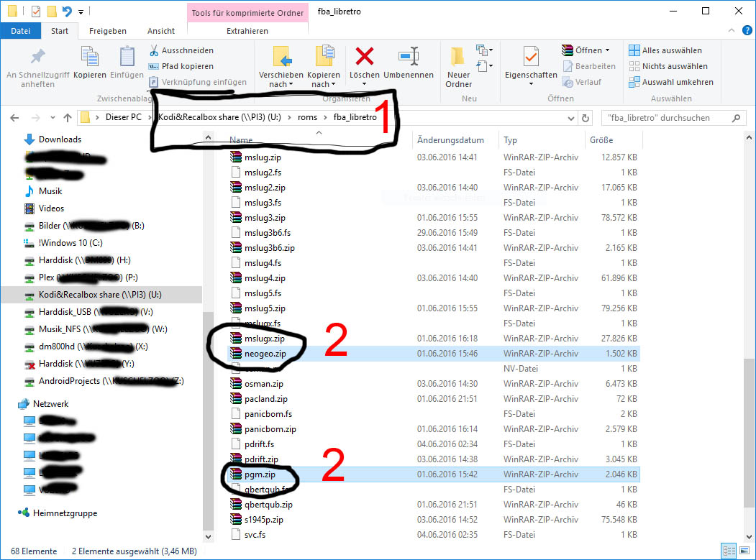Open the Verschieben nach dropdown
The width and height of the screenshot is (756, 560).
point(281,84)
